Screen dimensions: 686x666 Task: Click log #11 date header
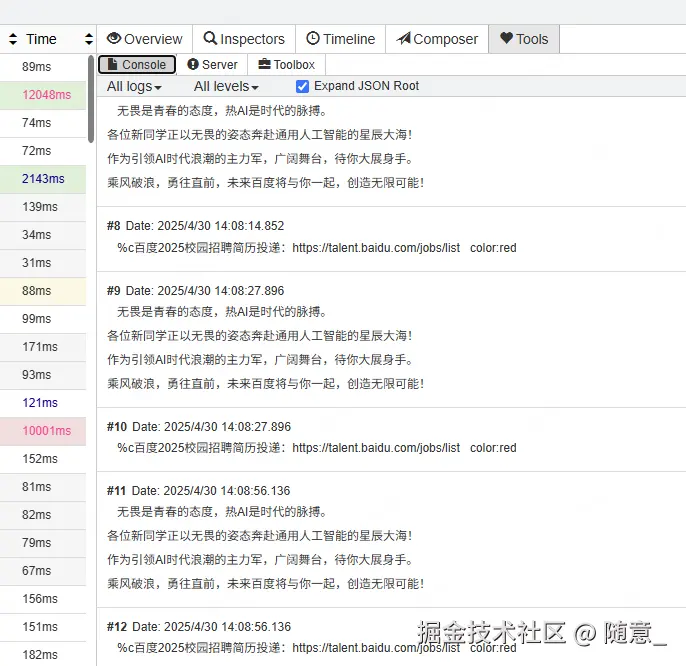coord(199,491)
